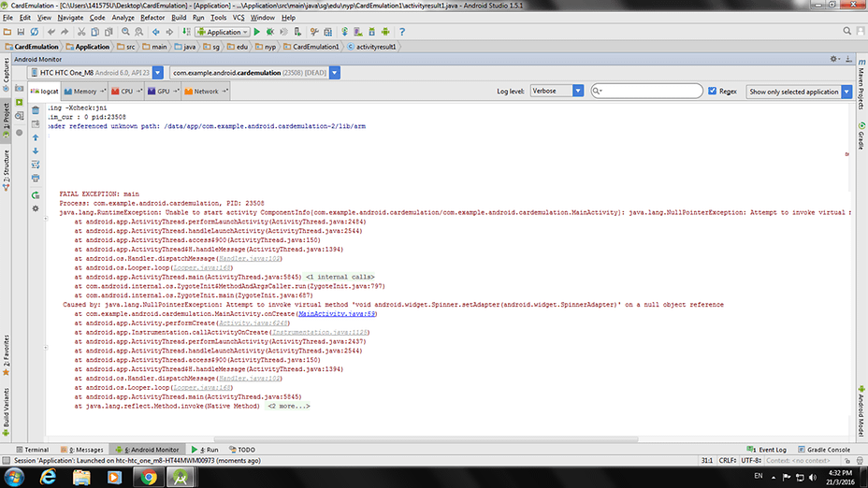Click the Replace magnifier icon
This screenshot has width=868, height=488.
point(139,32)
